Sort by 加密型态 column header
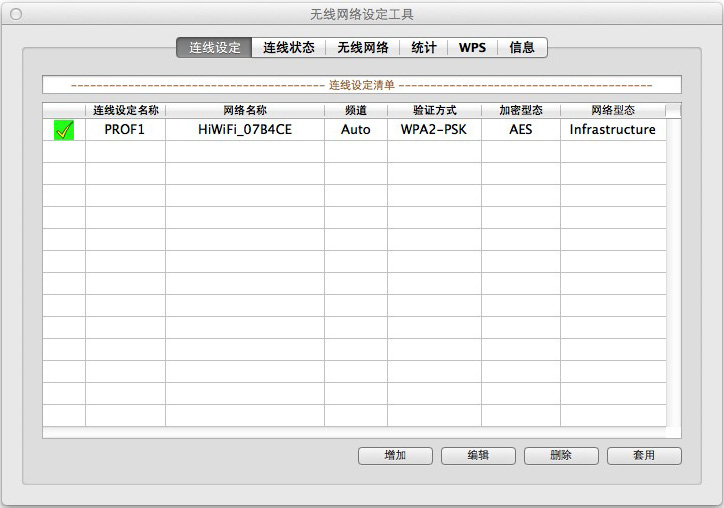Screen dimensions: 724x508 click(x=521, y=110)
